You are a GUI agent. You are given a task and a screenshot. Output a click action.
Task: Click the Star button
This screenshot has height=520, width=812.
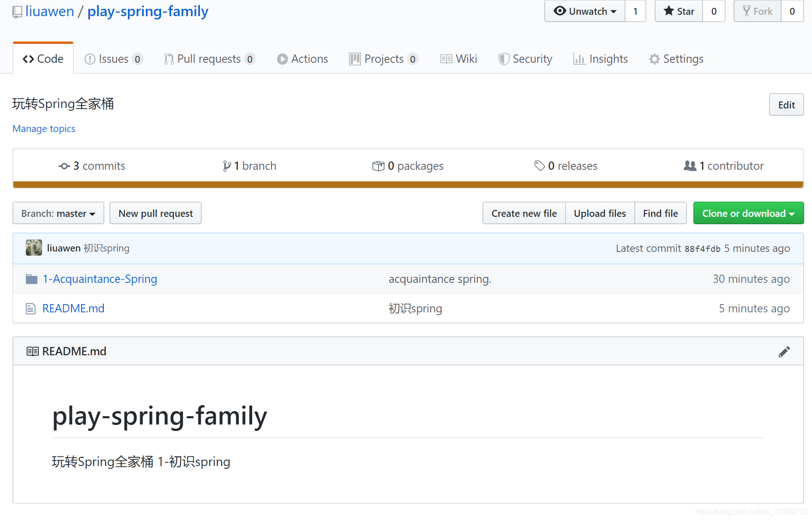click(x=679, y=11)
